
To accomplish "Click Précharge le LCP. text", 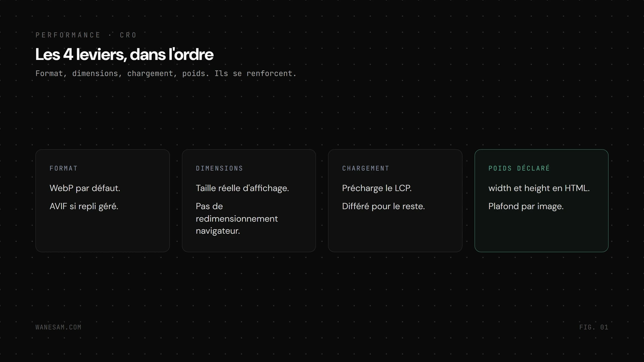I will [377, 188].
